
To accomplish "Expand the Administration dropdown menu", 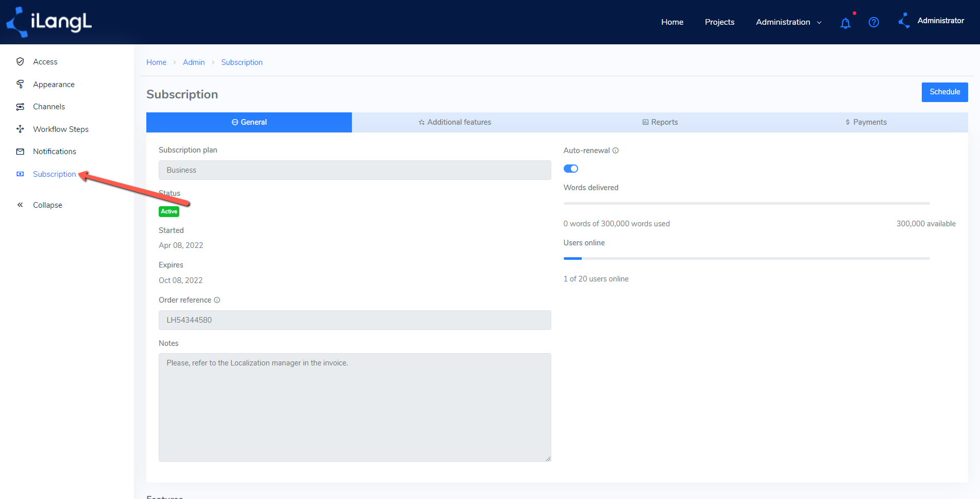I will pos(788,22).
